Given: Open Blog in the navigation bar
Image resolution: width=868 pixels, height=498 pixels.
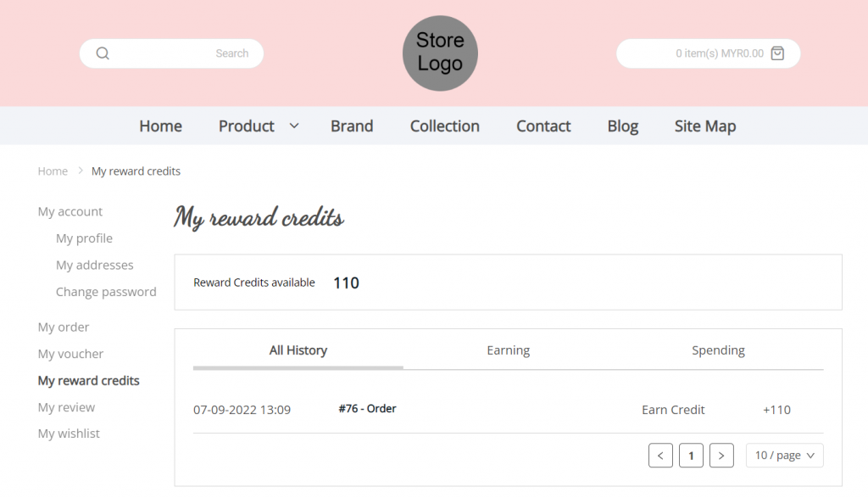Looking at the screenshot, I should [623, 126].
